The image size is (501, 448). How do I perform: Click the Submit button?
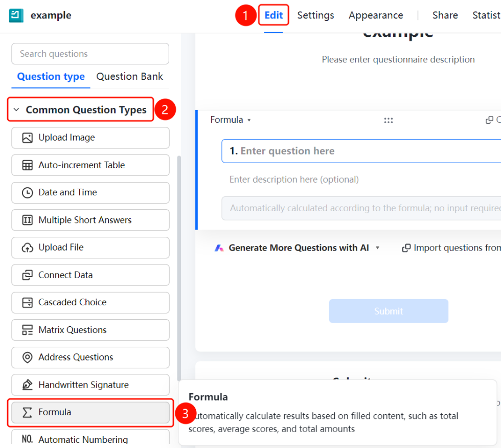tap(389, 311)
